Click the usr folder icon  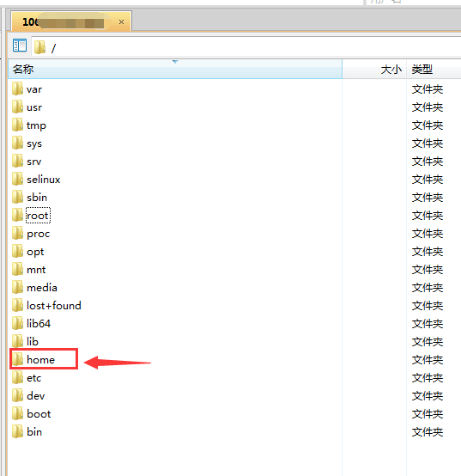[x=17, y=107]
